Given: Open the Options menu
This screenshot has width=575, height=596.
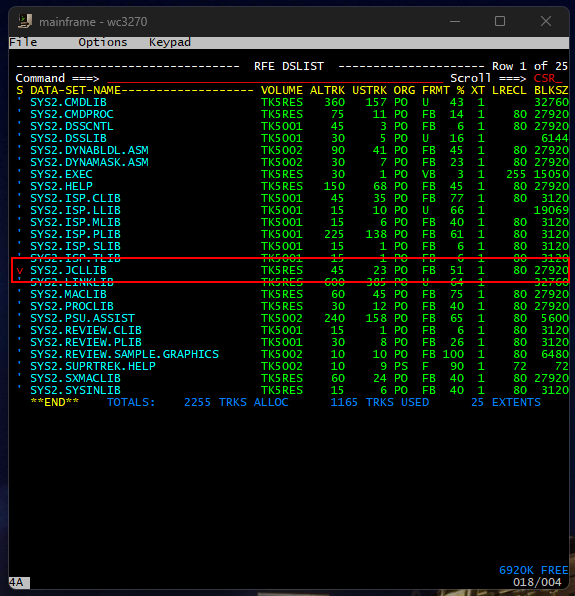Looking at the screenshot, I should (103, 42).
